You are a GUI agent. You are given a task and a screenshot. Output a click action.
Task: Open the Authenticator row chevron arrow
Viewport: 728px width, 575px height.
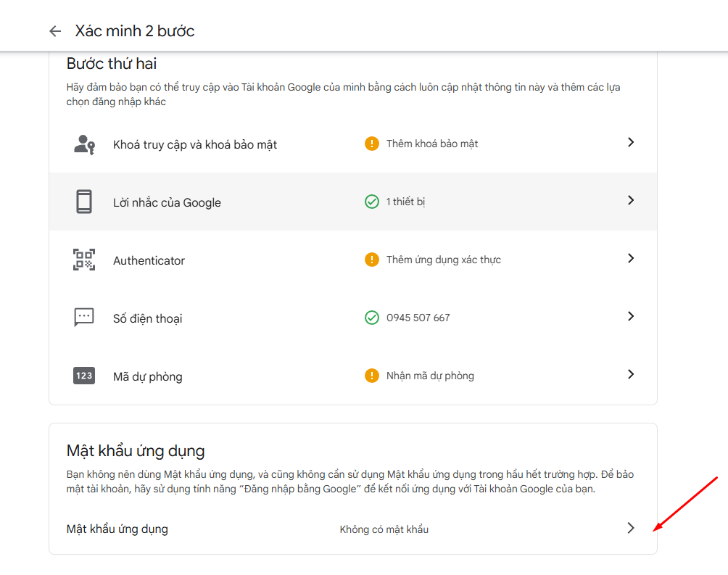tap(630, 259)
